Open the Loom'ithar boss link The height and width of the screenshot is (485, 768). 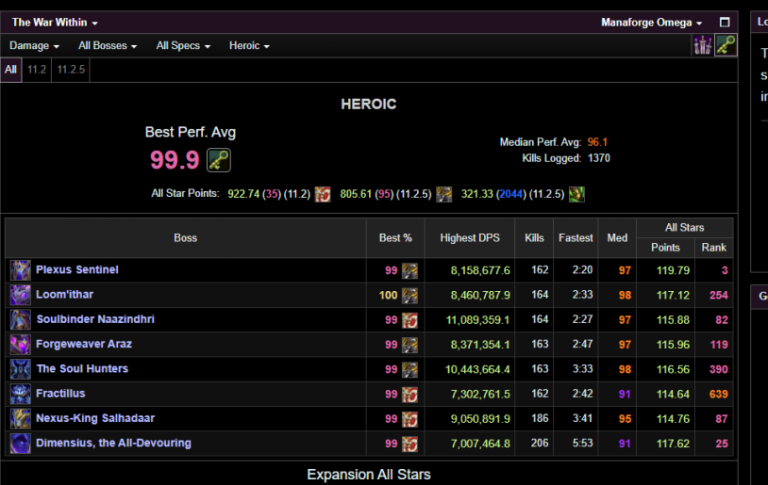[x=64, y=294]
